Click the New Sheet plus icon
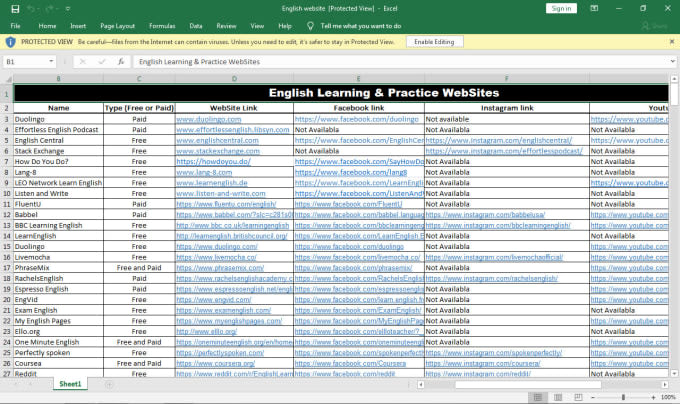 (x=109, y=384)
